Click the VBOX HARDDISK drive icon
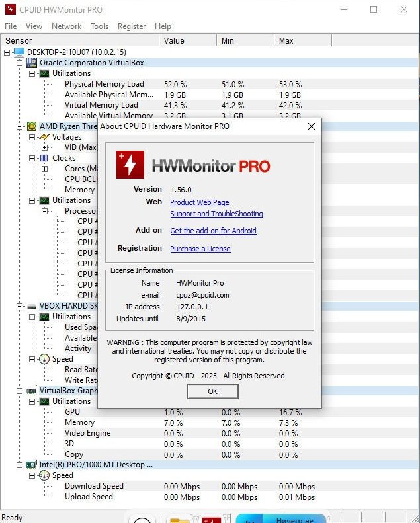The height and width of the screenshot is (523, 420). pyautogui.click(x=32, y=306)
